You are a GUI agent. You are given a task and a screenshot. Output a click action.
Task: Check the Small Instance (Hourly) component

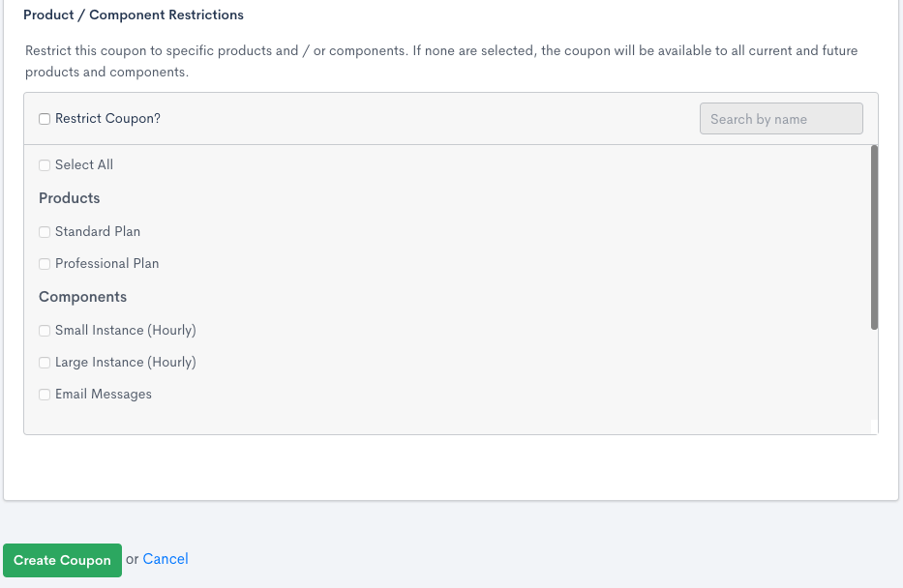[x=45, y=330]
